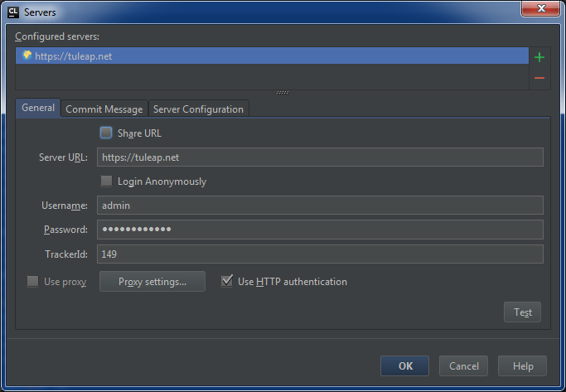Open Proxy settings dialog
This screenshot has height=392, width=566.
point(152,282)
